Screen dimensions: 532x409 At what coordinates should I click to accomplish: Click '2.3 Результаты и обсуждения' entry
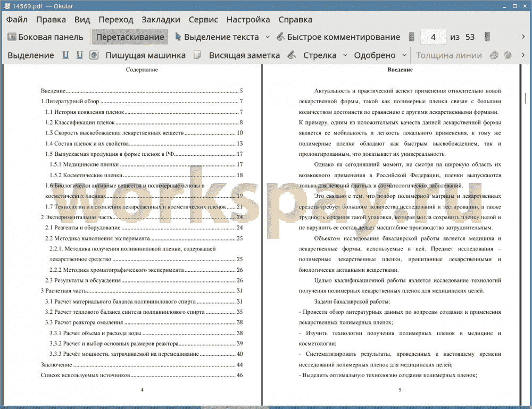click(x=144, y=280)
